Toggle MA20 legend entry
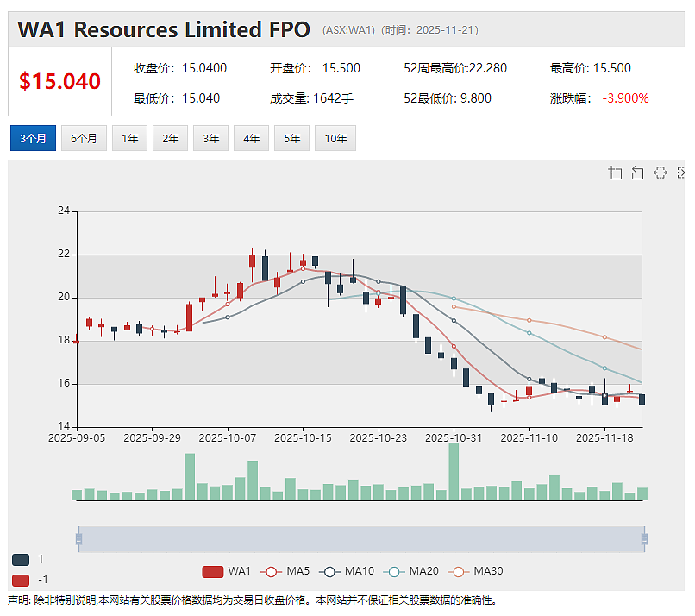695x616 pixels. coord(411,571)
